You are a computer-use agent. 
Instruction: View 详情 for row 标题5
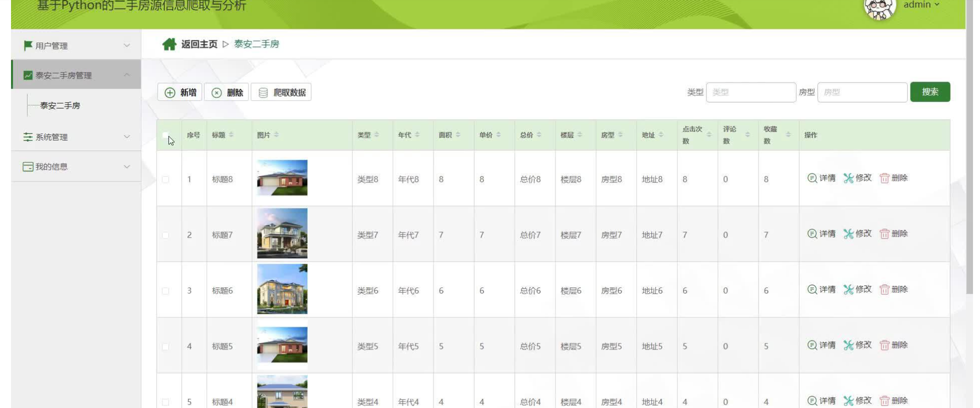[x=821, y=345]
